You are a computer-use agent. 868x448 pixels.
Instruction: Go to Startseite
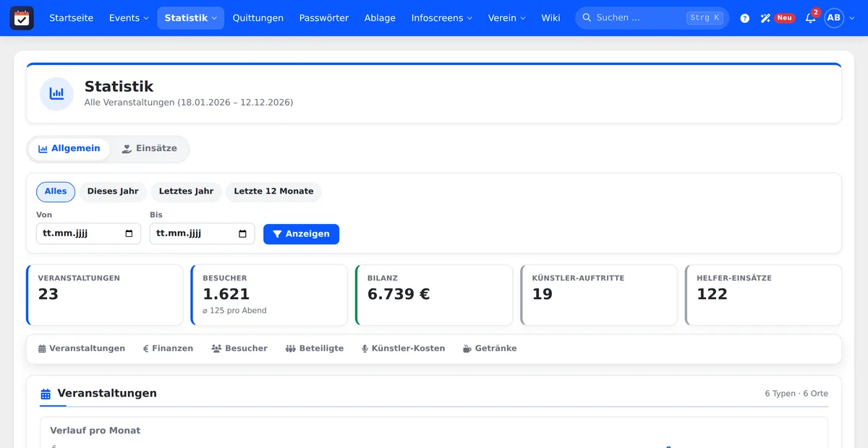[71, 18]
